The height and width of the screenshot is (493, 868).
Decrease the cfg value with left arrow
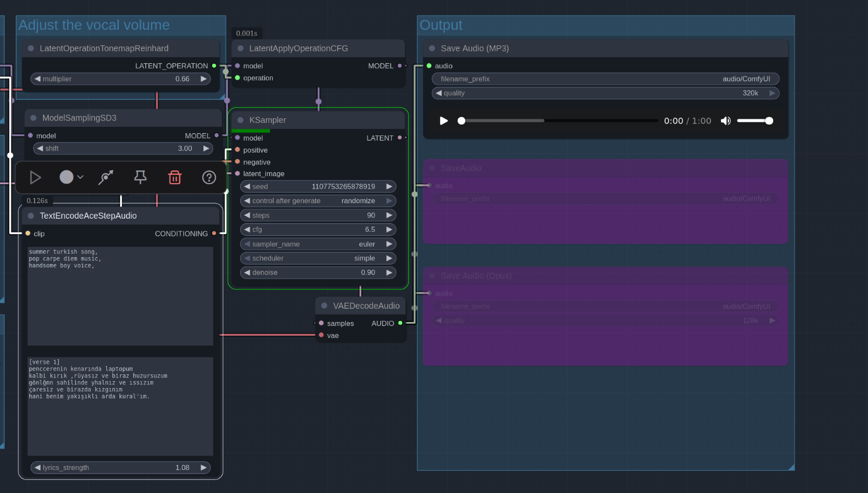click(x=247, y=230)
